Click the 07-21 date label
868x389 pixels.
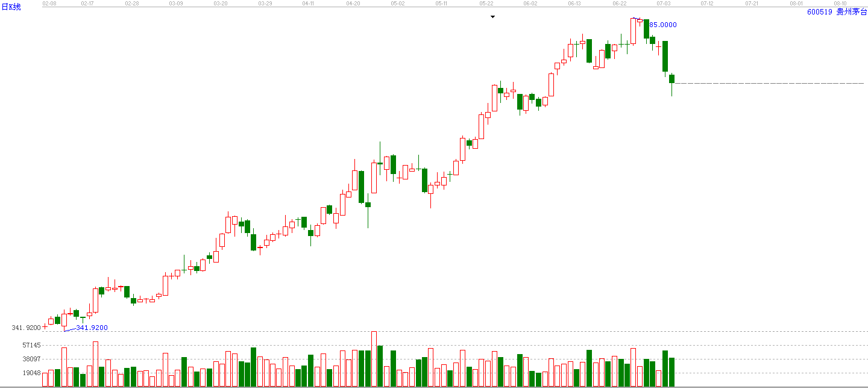point(752,3)
